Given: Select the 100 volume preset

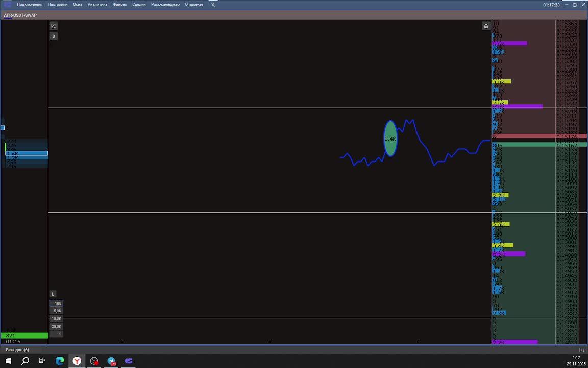Looking at the screenshot, I should [x=56, y=303].
